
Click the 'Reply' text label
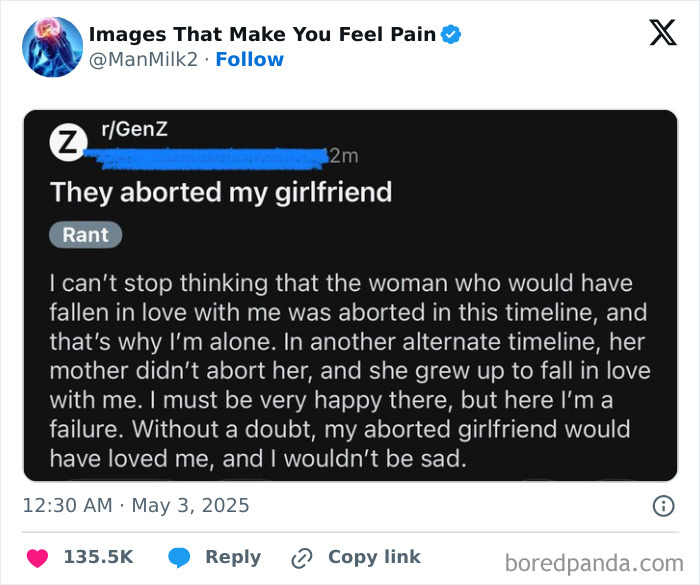(x=233, y=557)
